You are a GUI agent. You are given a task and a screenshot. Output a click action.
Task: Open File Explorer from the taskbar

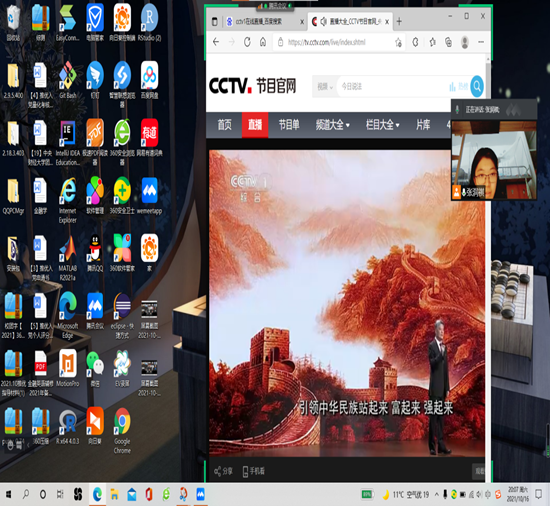click(114, 494)
